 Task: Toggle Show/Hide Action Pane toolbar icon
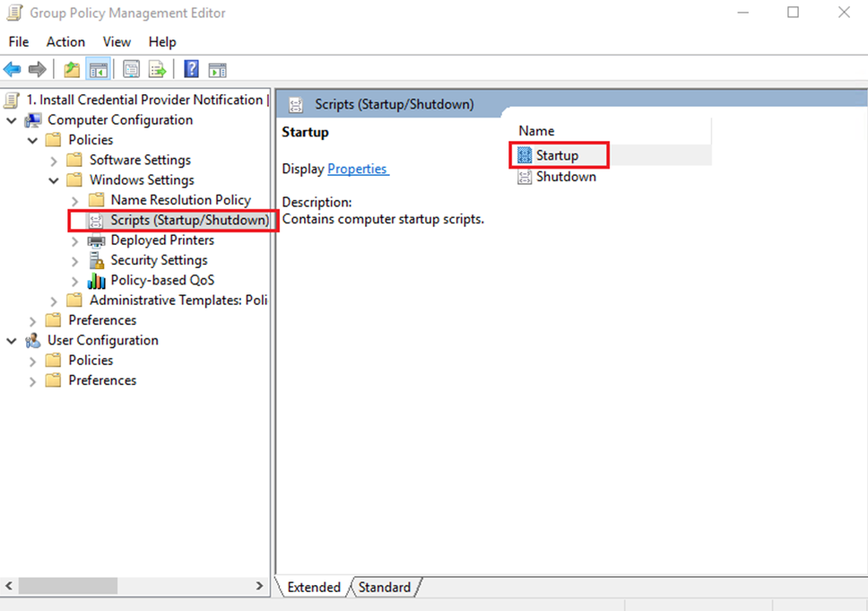coord(218,70)
